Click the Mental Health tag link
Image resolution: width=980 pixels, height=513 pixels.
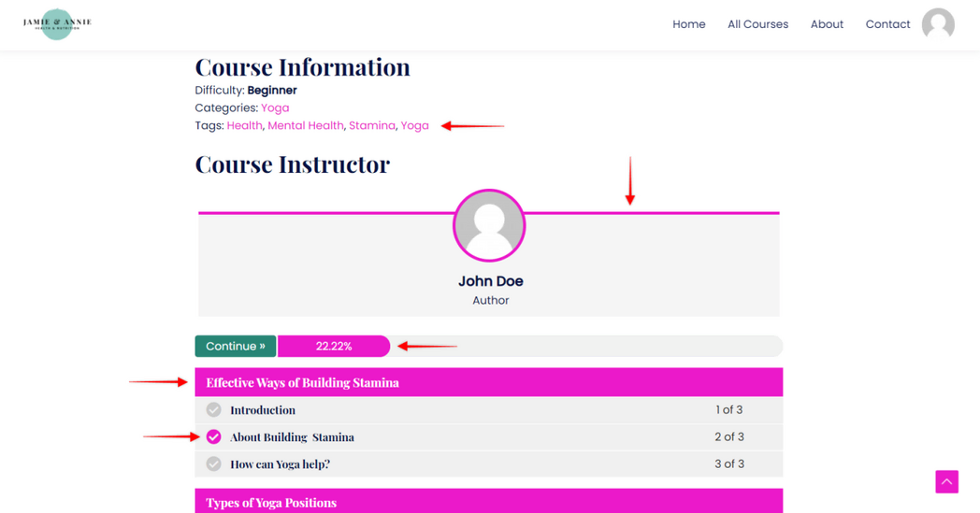(x=306, y=126)
